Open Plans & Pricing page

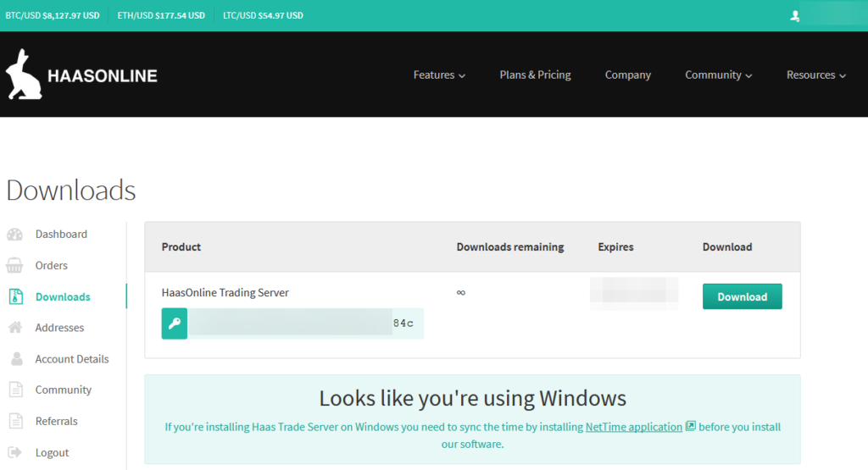pyautogui.click(x=535, y=75)
